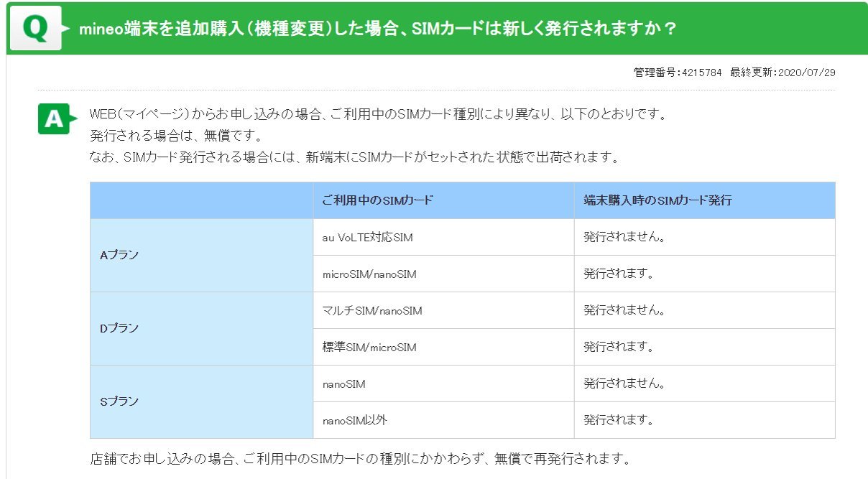Image resolution: width=868 pixels, height=479 pixels.
Task: Select the line starting なお、SIMカード発行される場合
Action: 355,156
